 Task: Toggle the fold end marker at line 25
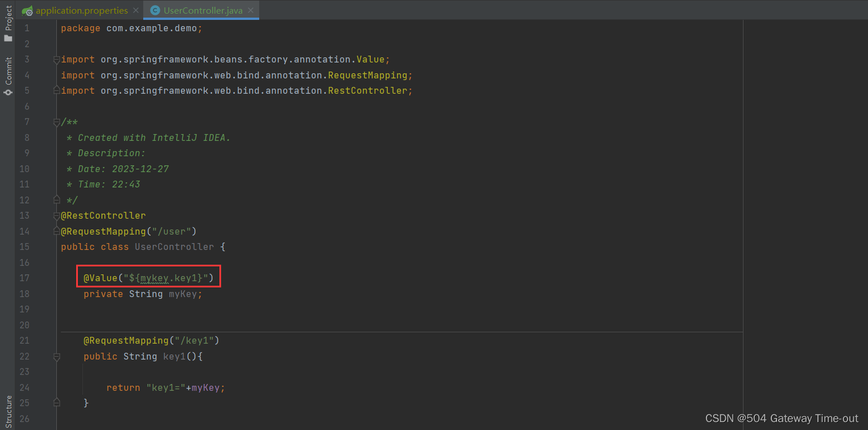[x=56, y=403]
